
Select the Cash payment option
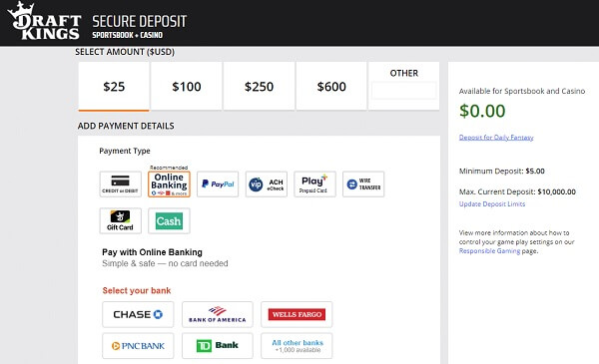pyautogui.click(x=169, y=221)
